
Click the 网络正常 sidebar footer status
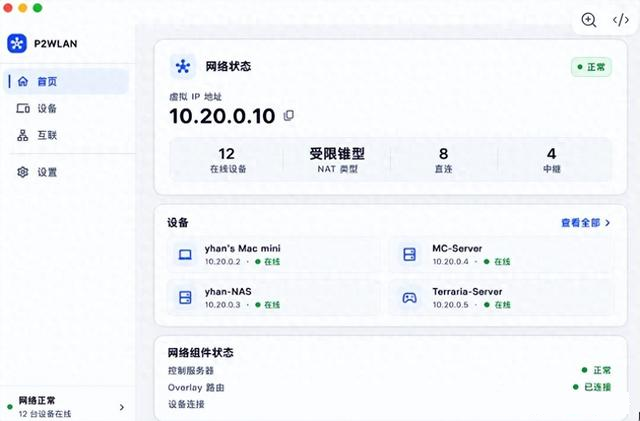66,407
